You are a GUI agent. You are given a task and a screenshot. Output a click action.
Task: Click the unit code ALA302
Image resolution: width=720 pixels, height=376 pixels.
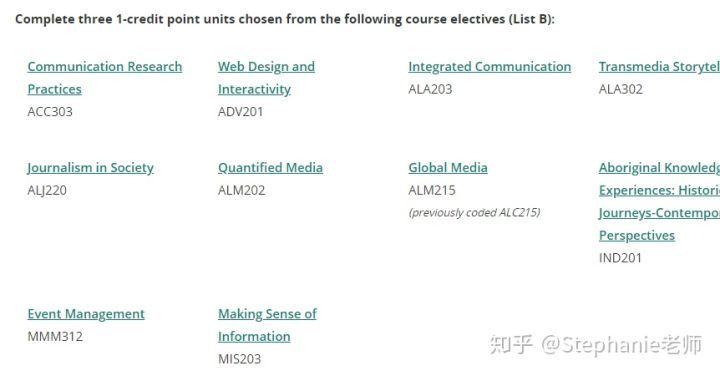(621, 89)
